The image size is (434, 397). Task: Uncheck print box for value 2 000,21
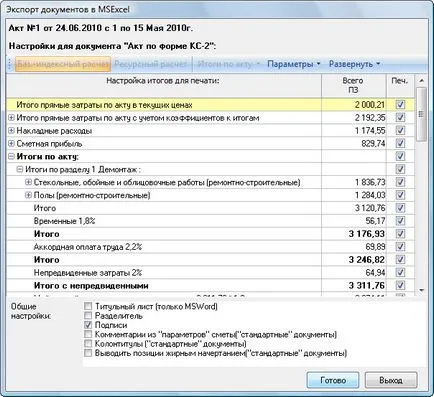[x=400, y=105]
